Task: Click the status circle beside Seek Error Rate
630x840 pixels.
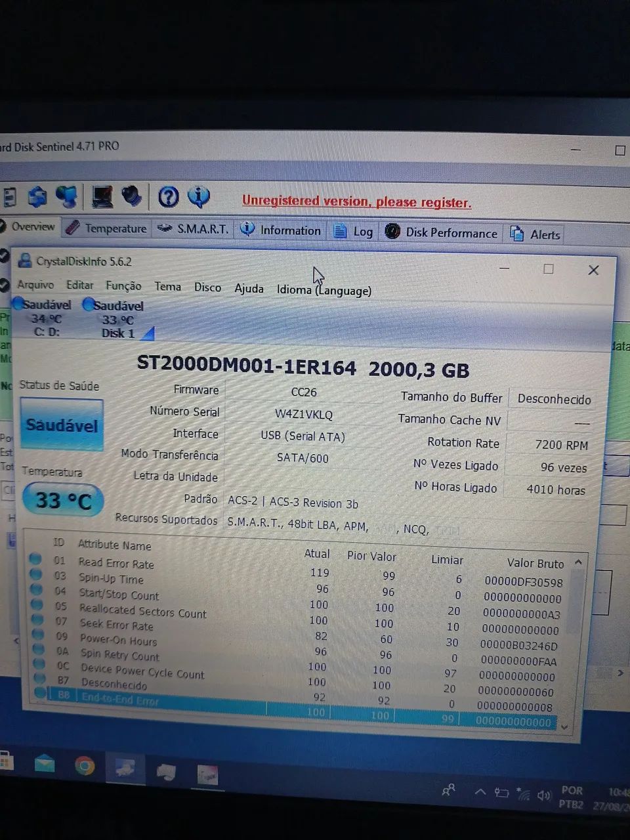Action: (x=37, y=619)
